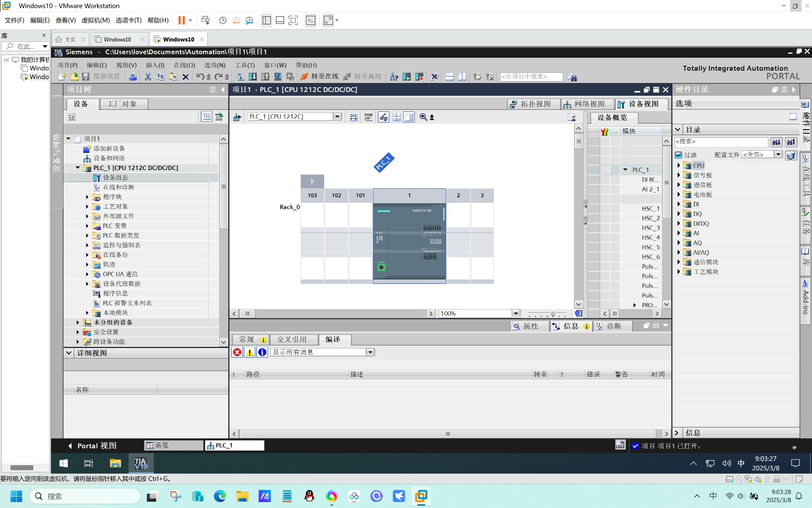Click the blue information filter icon
812x508 pixels.
click(262, 352)
